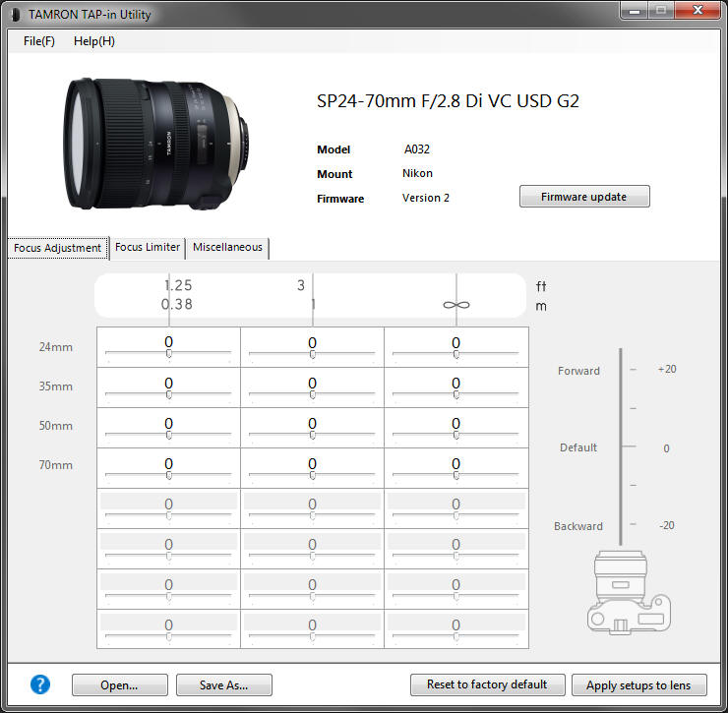Close the TAP-in Utility window

click(698, 10)
